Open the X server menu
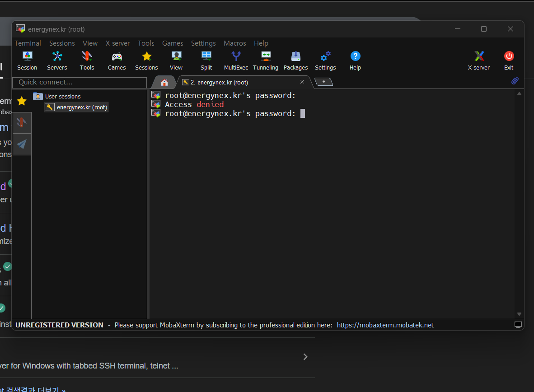This screenshot has height=392, width=534. (117, 43)
